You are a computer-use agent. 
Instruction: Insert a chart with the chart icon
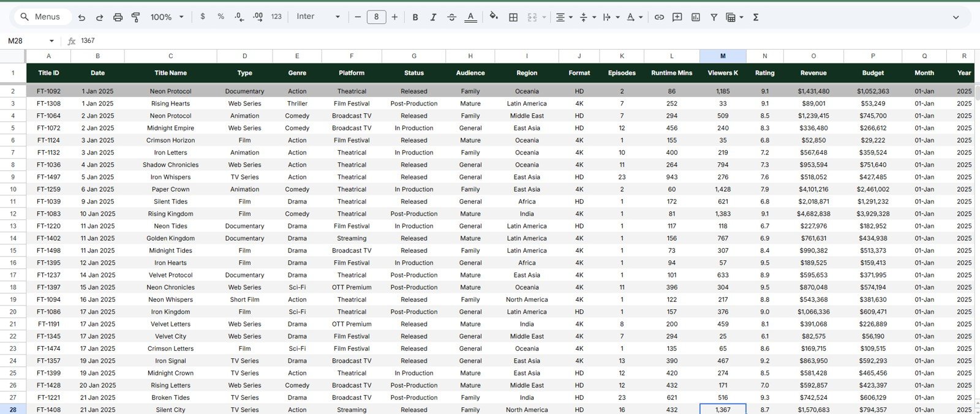696,17
